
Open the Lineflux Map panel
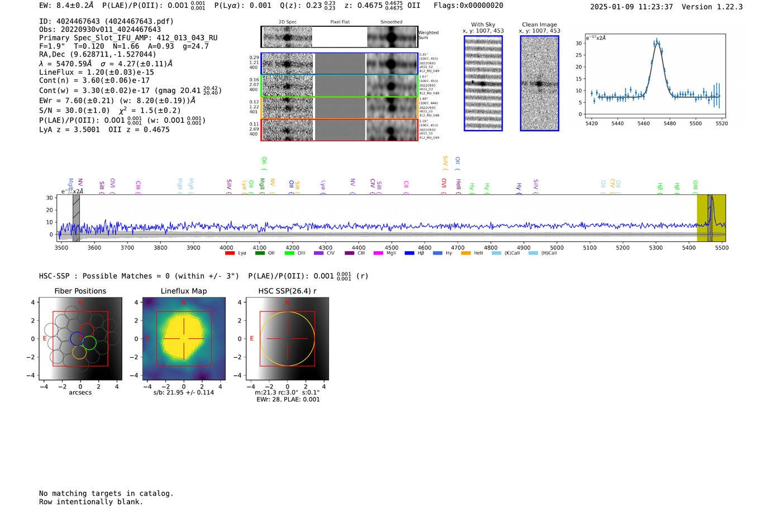tap(184, 339)
